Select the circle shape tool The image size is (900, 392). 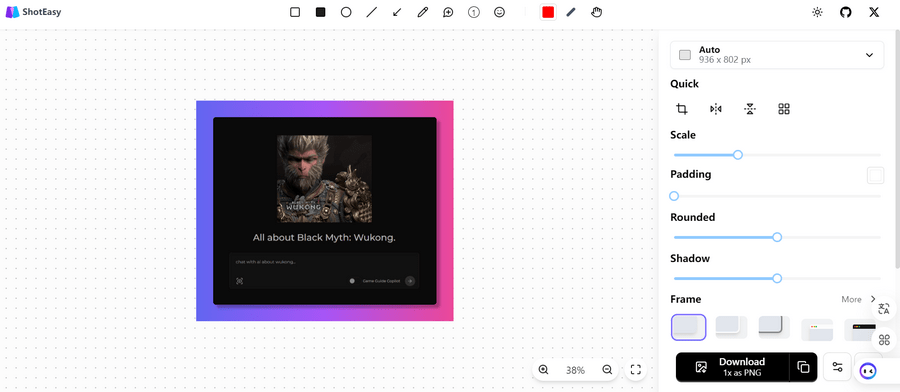[346, 12]
